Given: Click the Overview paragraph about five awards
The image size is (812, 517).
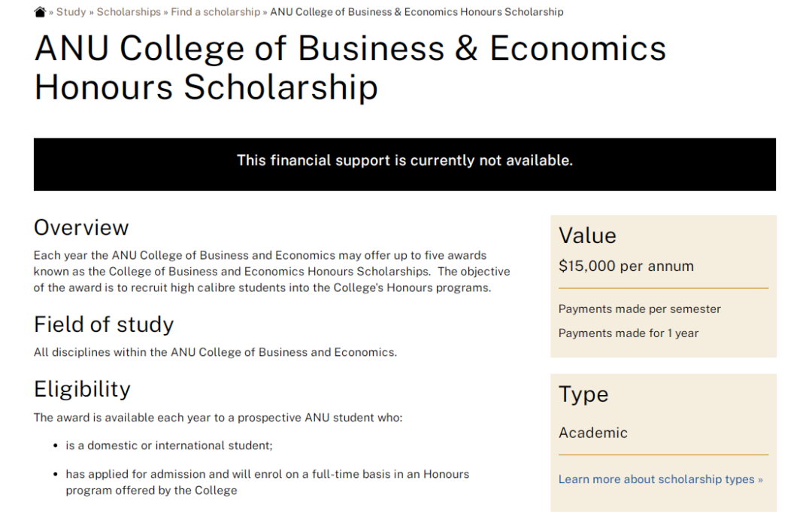Looking at the screenshot, I should pos(271,272).
